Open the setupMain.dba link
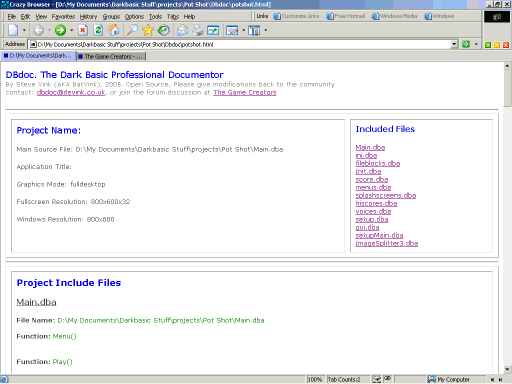The height and width of the screenshot is (384, 512). pyautogui.click(x=379, y=235)
